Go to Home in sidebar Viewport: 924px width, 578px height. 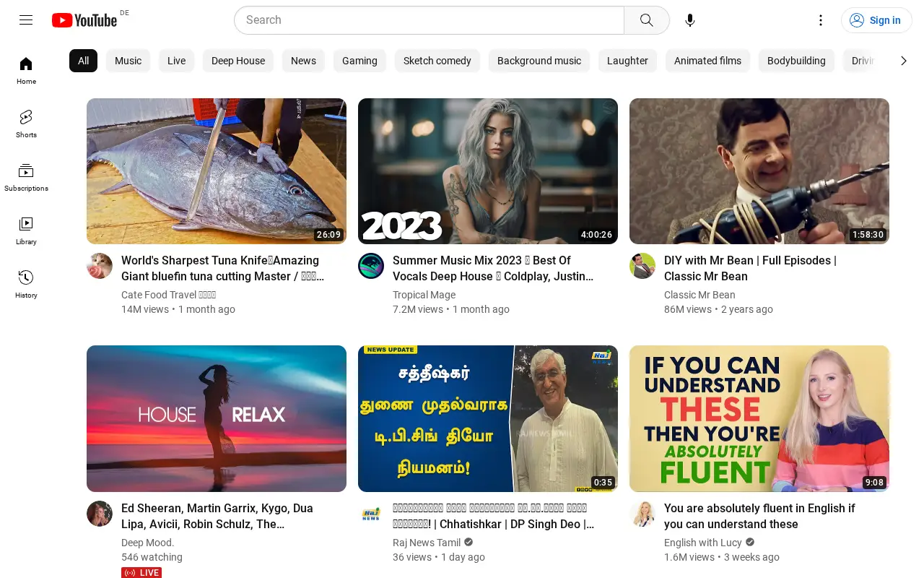point(26,70)
